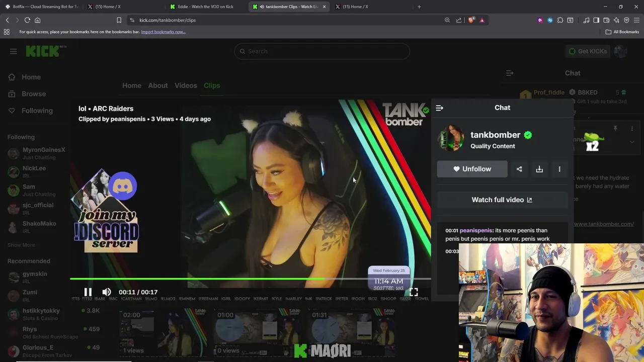Switch to BotRix browser tab
Viewport: 644px width, 362px height.
click(41, 7)
